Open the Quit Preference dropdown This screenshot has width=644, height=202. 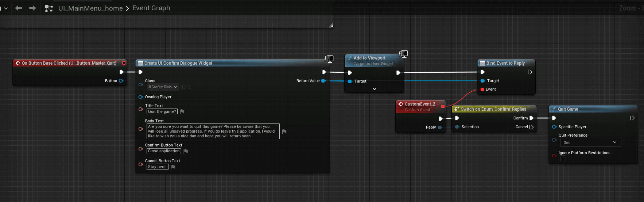click(x=590, y=142)
